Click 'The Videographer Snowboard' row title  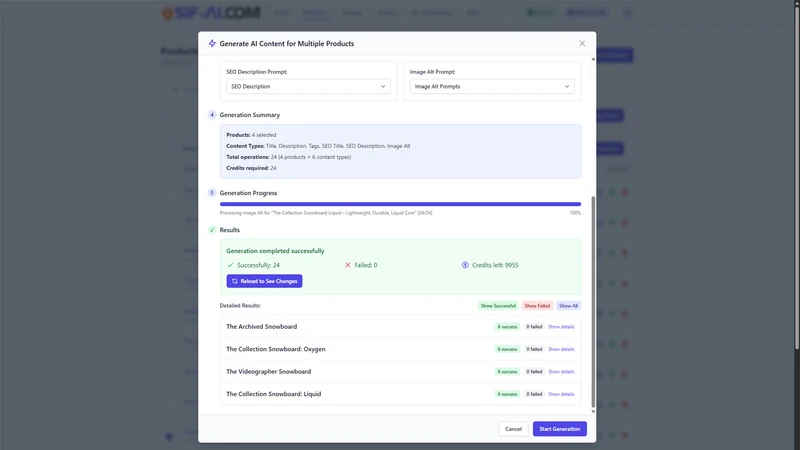click(268, 371)
